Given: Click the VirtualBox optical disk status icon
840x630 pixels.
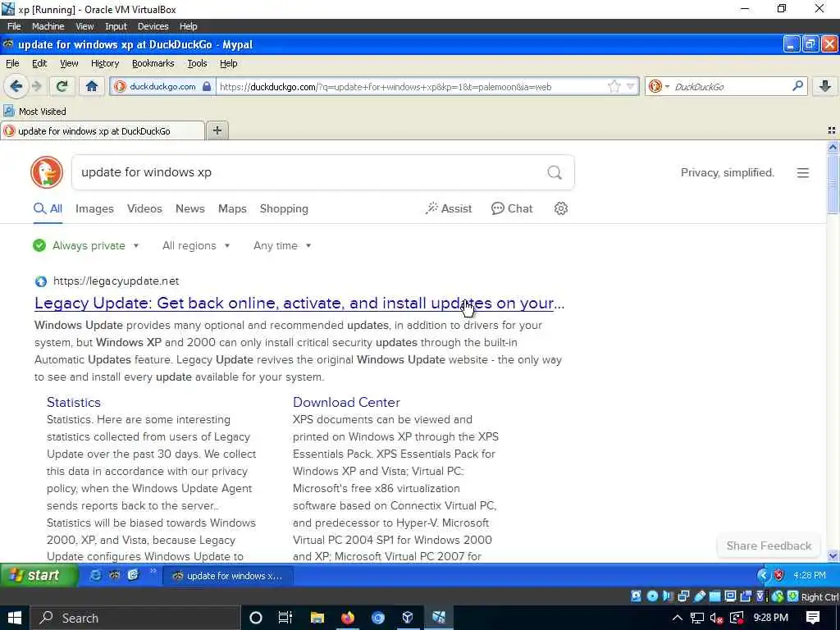Looking at the screenshot, I should click(x=652, y=596).
